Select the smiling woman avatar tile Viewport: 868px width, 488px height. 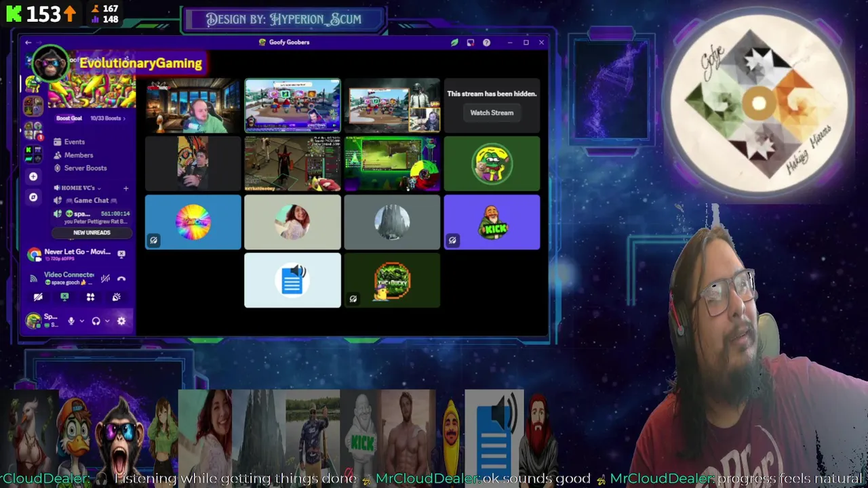(292, 222)
